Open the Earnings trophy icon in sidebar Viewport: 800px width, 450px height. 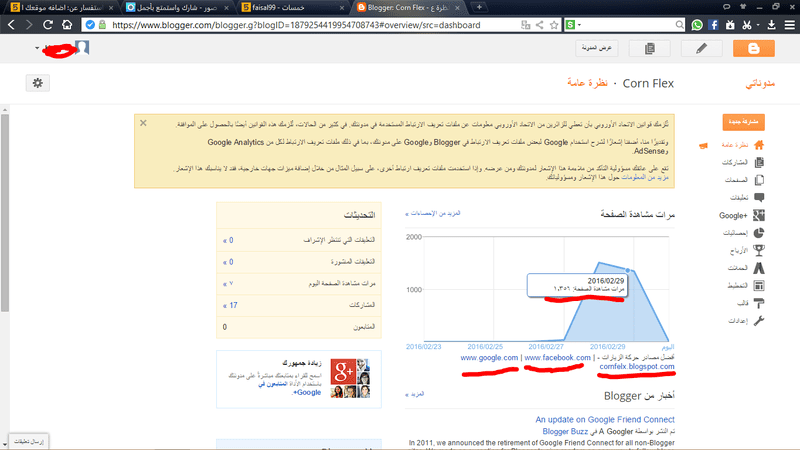pos(759,251)
